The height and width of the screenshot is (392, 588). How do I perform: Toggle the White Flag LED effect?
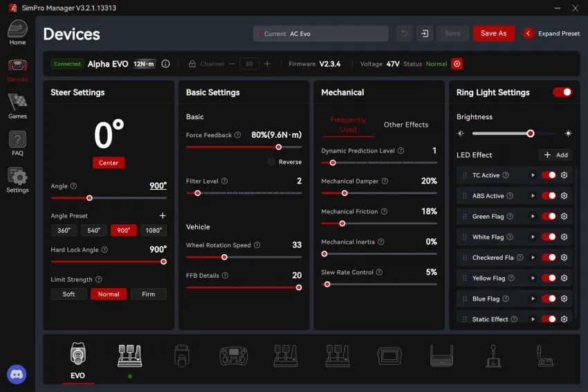549,237
